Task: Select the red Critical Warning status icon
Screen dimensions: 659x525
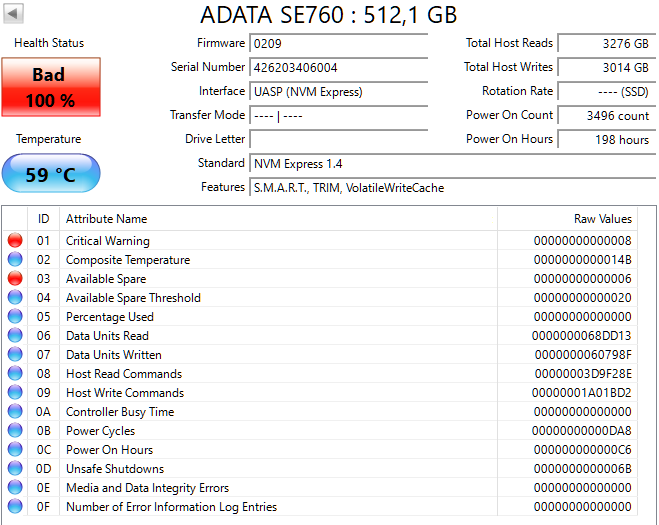Action: pyautogui.click(x=15, y=240)
